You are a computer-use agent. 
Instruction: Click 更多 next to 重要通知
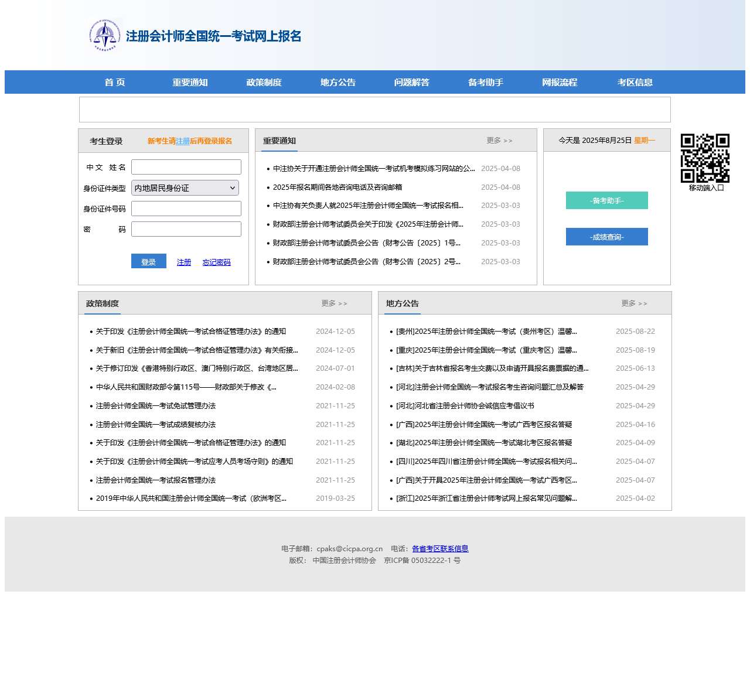click(499, 140)
